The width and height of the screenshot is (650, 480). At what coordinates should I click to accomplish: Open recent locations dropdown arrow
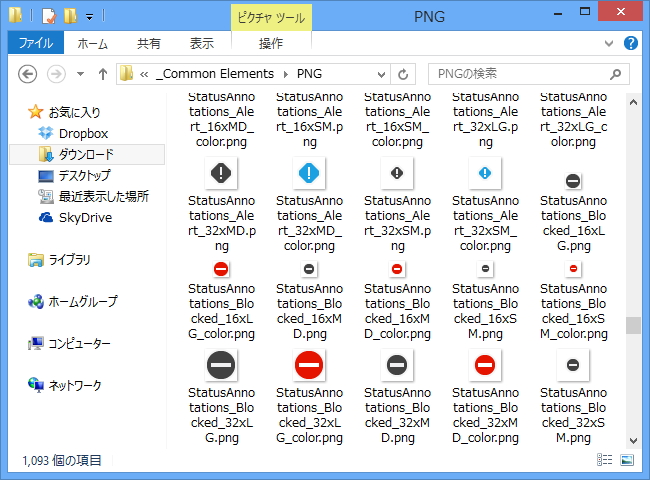pyautogui.click(x=80, y=74)
